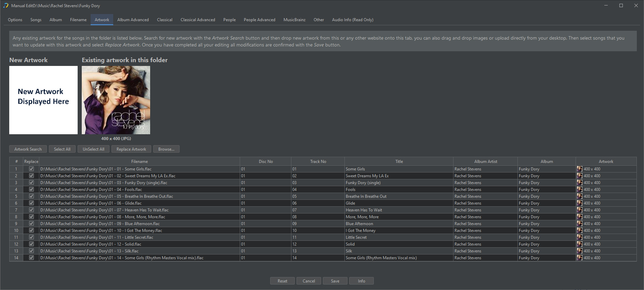The height and width of the screenshot is (290, 644).
Task: Maximize the Manual Edit window
Action: (621, 5)
